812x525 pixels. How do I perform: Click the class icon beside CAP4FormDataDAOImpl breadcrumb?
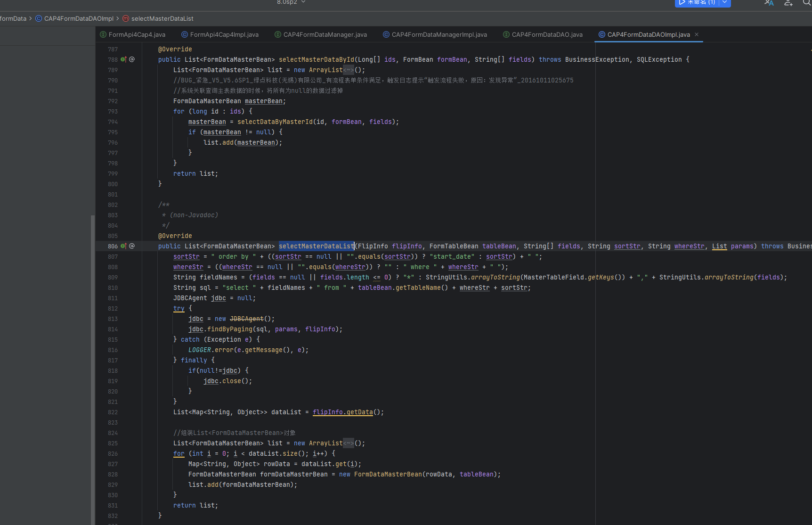(x=39, y=18)
